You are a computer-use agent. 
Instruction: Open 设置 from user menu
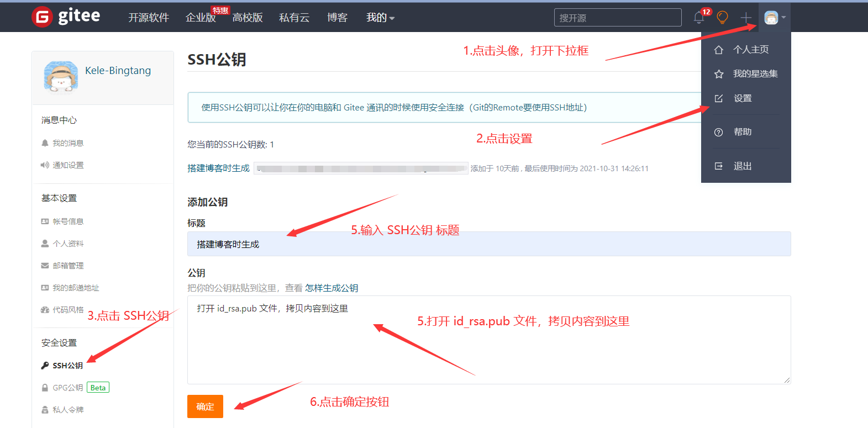pyautogui.click(x=743, y=98)
